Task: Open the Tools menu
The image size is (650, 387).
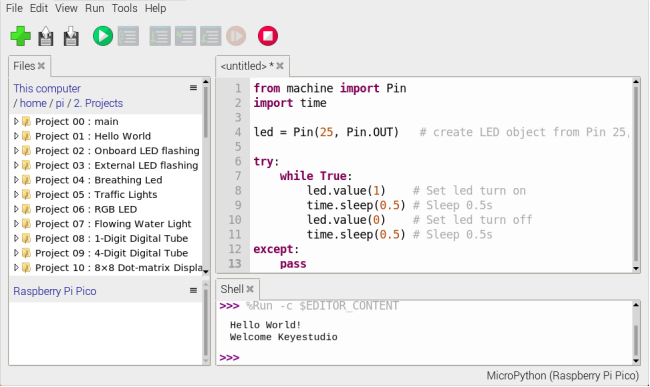Action: pos(124,8)
